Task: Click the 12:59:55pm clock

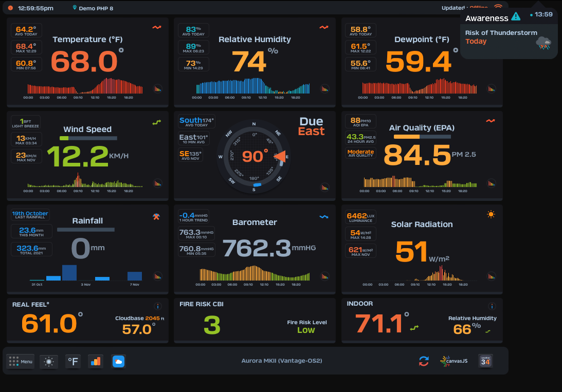Action: coord(35,8)
